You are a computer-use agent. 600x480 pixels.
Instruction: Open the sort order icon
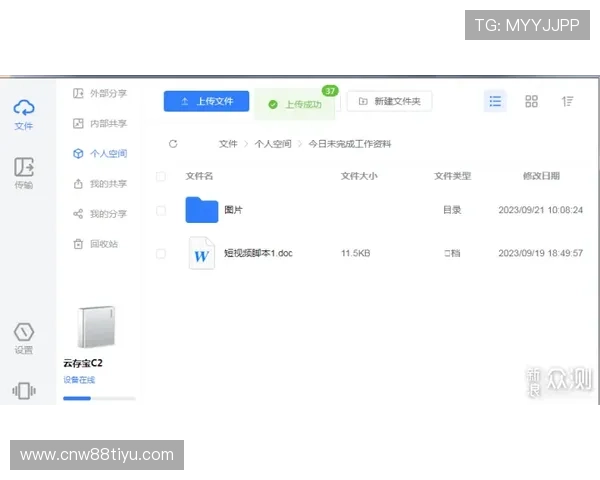click(x=567, y=101)
